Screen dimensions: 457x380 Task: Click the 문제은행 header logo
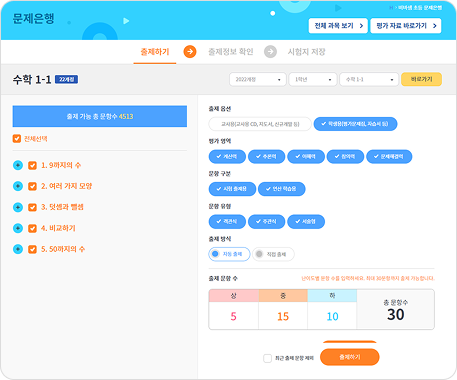(33, 18)
